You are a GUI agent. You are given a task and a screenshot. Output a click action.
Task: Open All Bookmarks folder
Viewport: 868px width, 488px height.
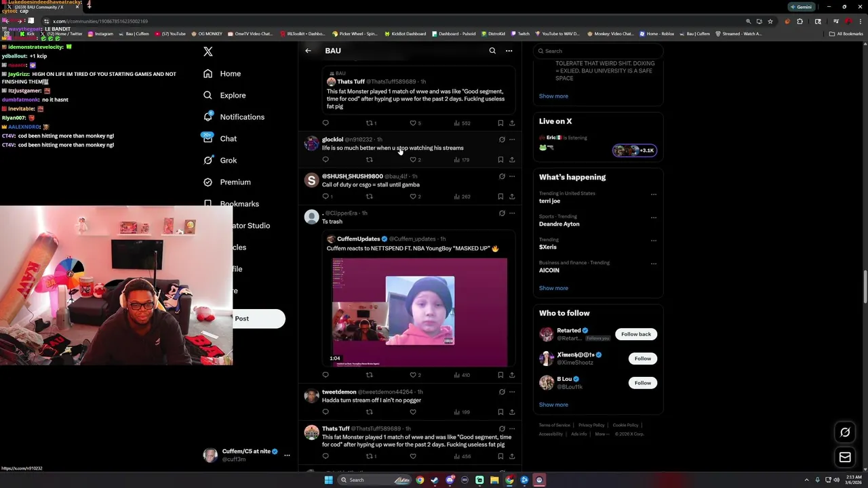coord(846,34)
